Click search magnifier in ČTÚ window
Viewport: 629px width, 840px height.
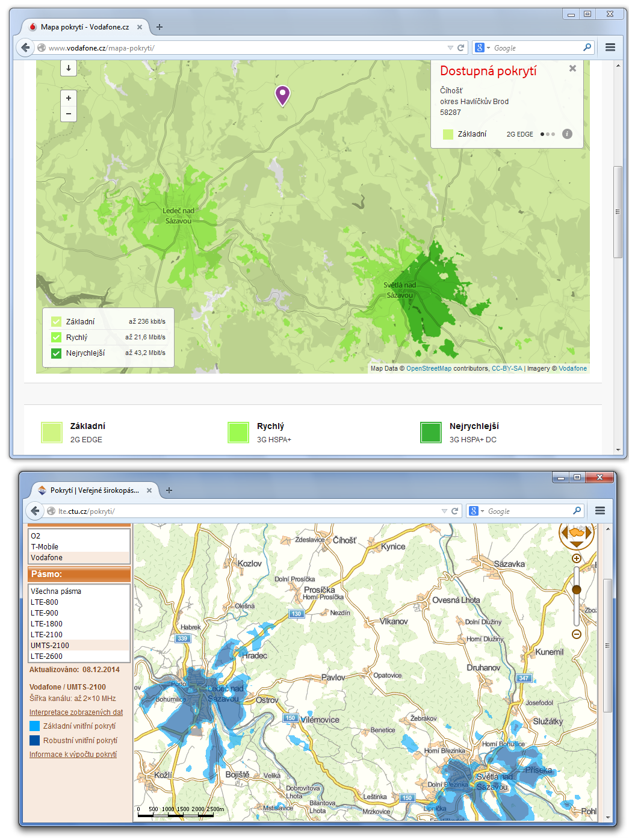[577, 511]
